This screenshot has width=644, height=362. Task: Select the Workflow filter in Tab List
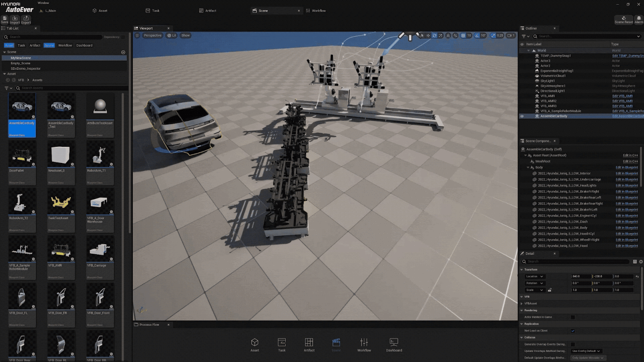point(65,45)
